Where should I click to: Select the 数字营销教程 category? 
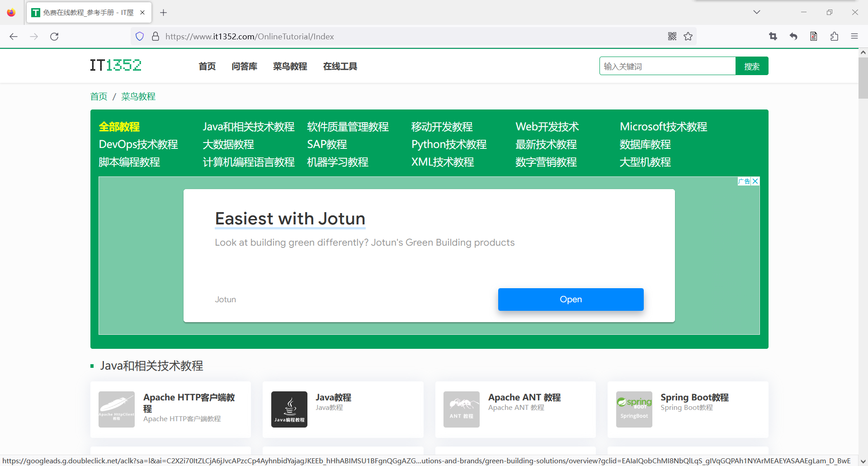coord(546,162)
